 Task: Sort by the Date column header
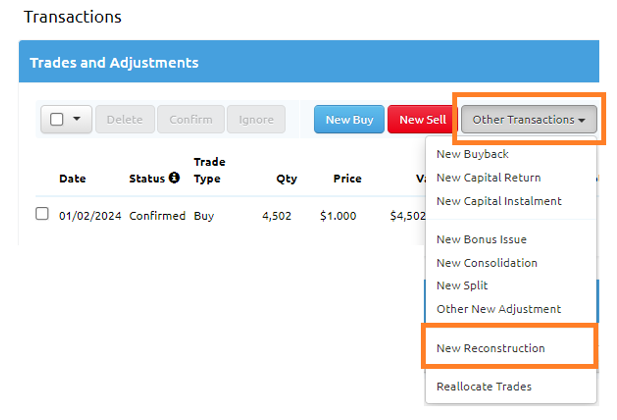click(x=72, y=179)
